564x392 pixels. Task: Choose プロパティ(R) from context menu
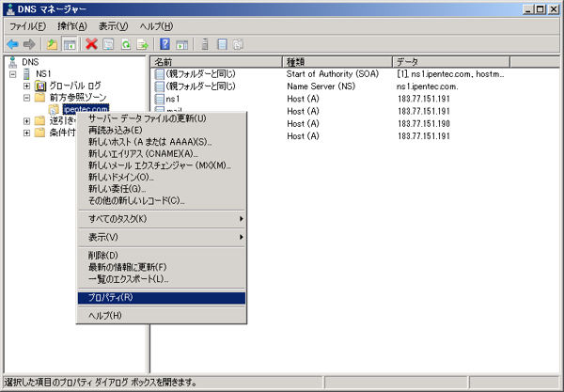(162, 298)
